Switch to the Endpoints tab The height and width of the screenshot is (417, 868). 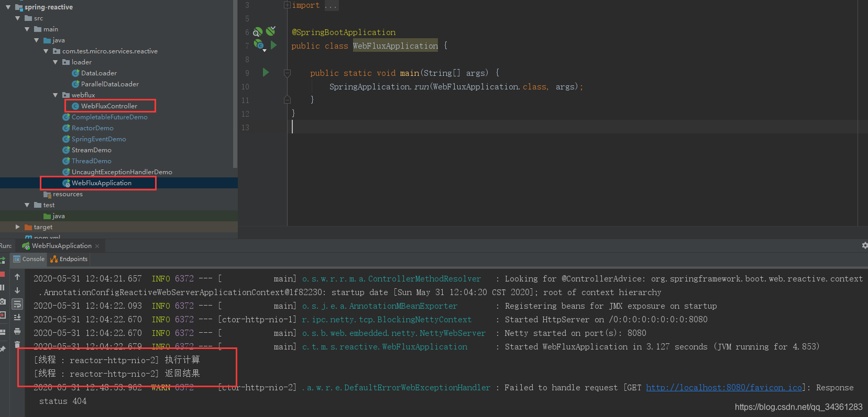pyautogui.click(x=69, y=259)
